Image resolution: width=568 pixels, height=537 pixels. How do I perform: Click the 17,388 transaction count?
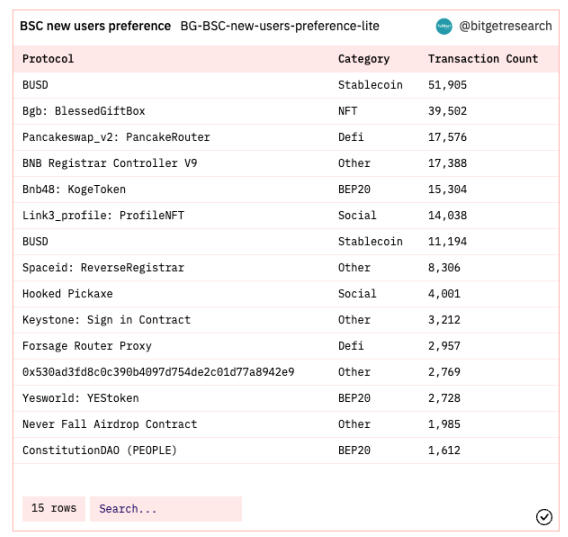[447, 163]
